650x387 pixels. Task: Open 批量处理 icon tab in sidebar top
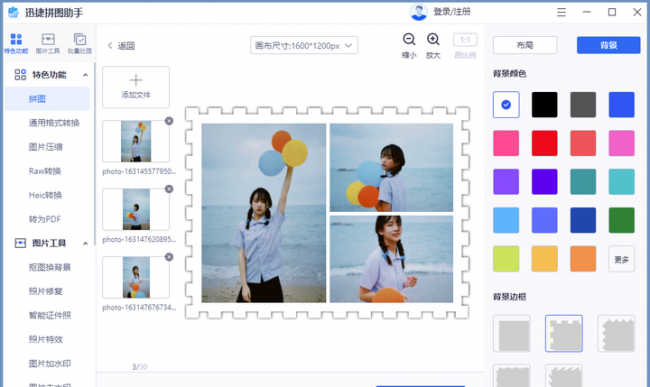[80, 44]
